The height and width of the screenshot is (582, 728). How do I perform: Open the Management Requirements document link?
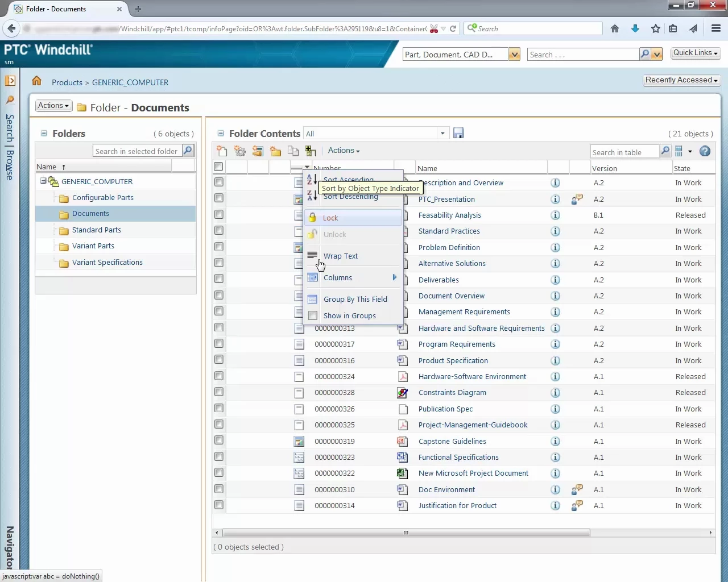464,312
